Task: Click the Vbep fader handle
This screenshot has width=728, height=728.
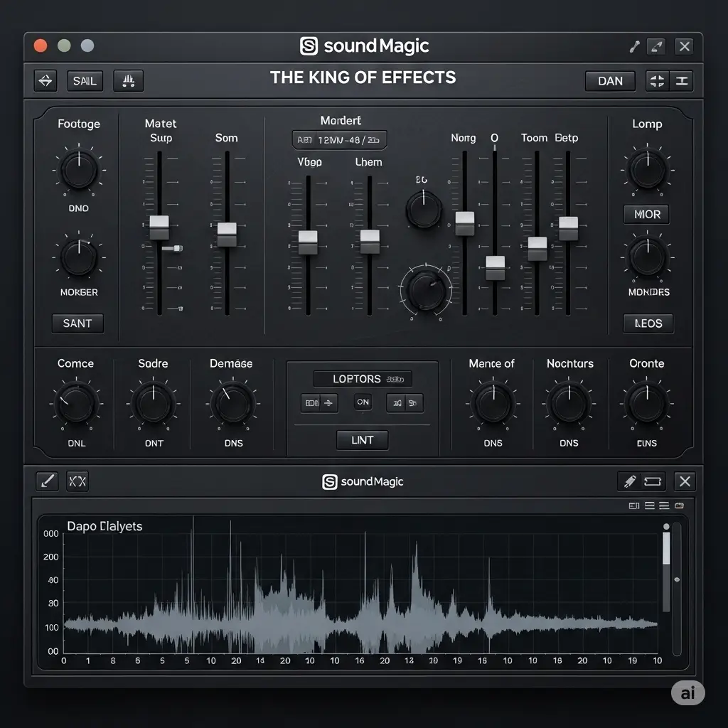Action: coord(308,242)
